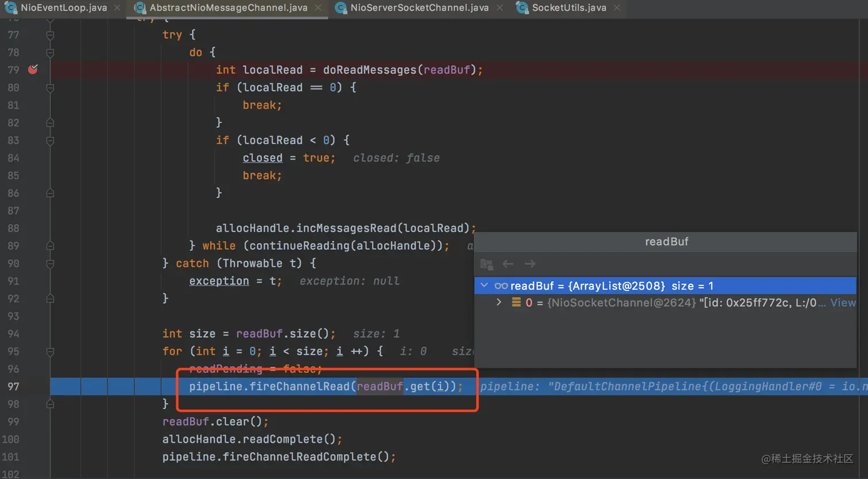Click the 'exception: null' inline hint
Screen dimensions: 868x479
tap(349, 281)
